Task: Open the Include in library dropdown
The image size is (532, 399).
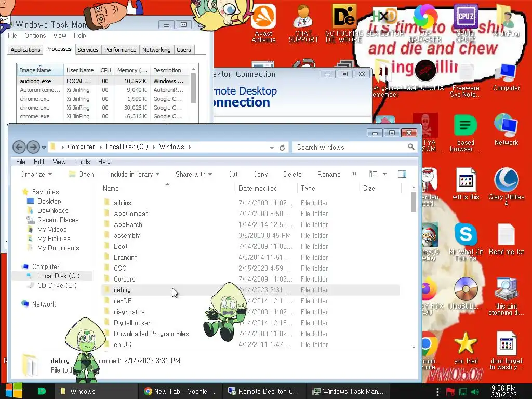Action: [x=134, y=174]
